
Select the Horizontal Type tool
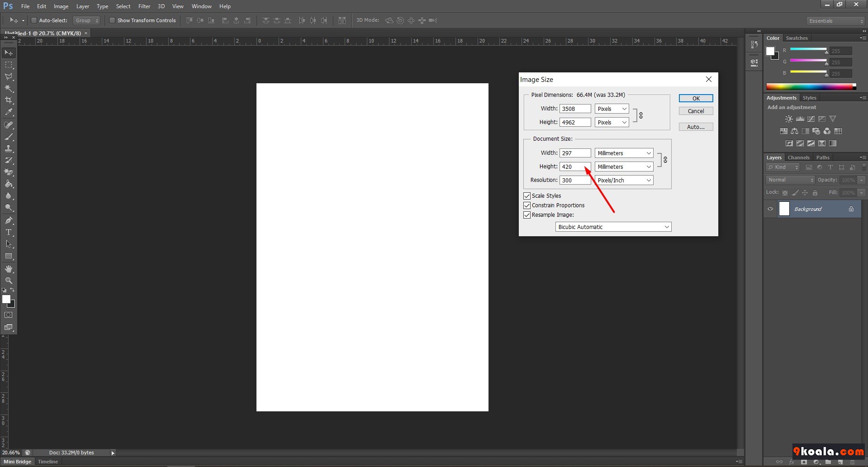9,232
